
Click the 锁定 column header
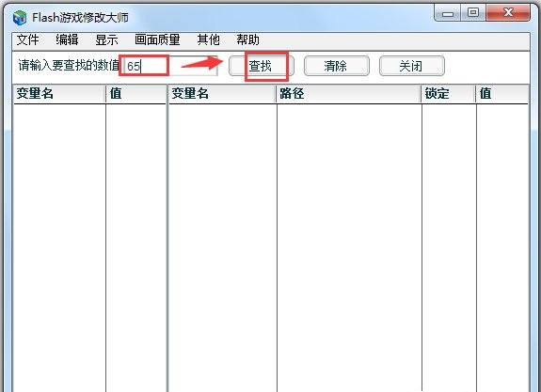[448, 94]
